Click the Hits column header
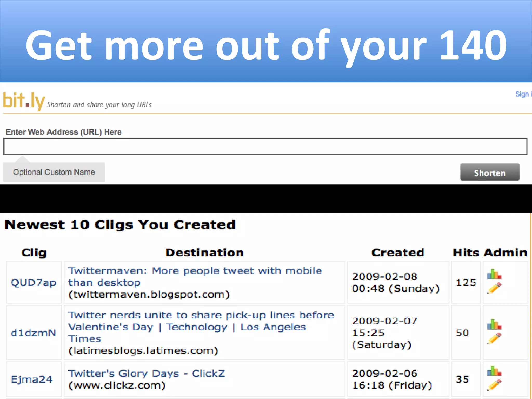This screenshot has width=532, height=399. (x=466, y=252)
